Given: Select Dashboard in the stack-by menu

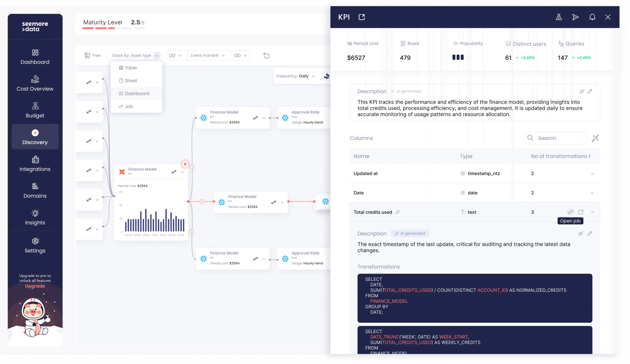Looking at the screenshot, I should coord(137,93).
